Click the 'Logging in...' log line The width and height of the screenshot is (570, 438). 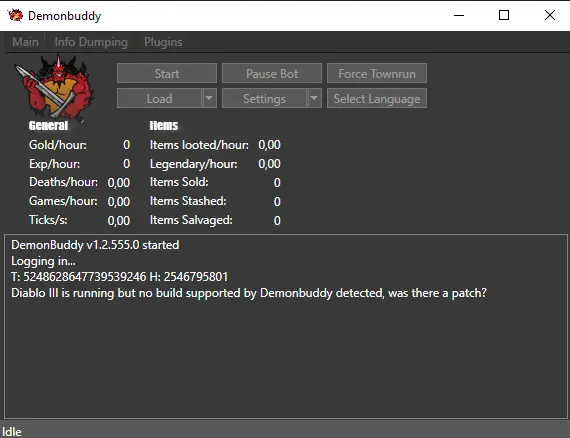(43, 261)
